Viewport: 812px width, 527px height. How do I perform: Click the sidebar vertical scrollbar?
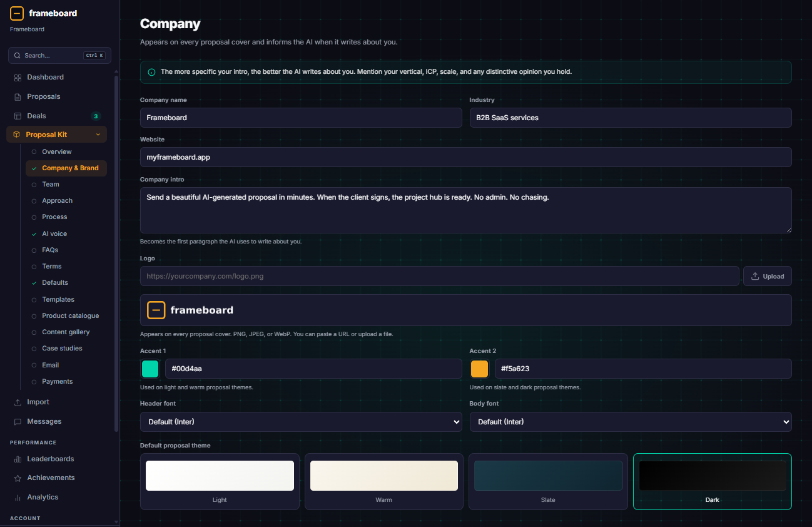116,253
